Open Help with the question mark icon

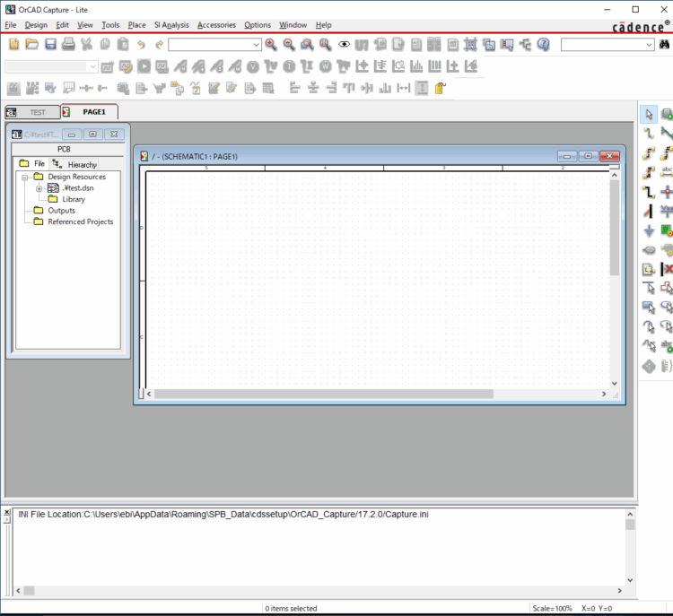point(544,45)
